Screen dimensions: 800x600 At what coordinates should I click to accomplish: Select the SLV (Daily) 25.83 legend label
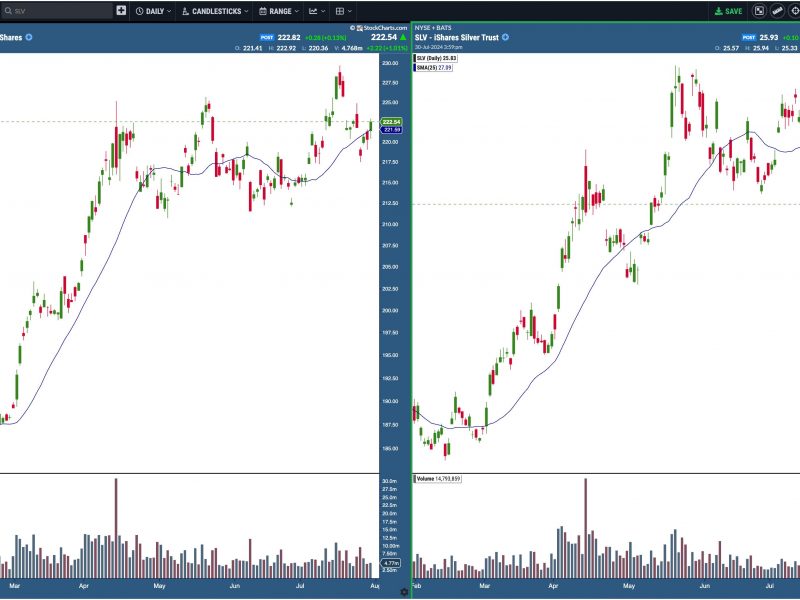[436, 58]
